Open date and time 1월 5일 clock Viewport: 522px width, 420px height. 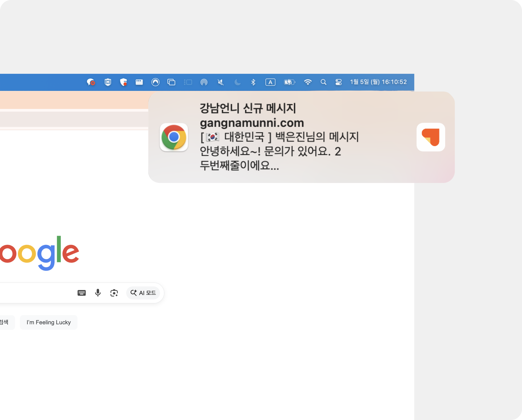click(378, 82)
